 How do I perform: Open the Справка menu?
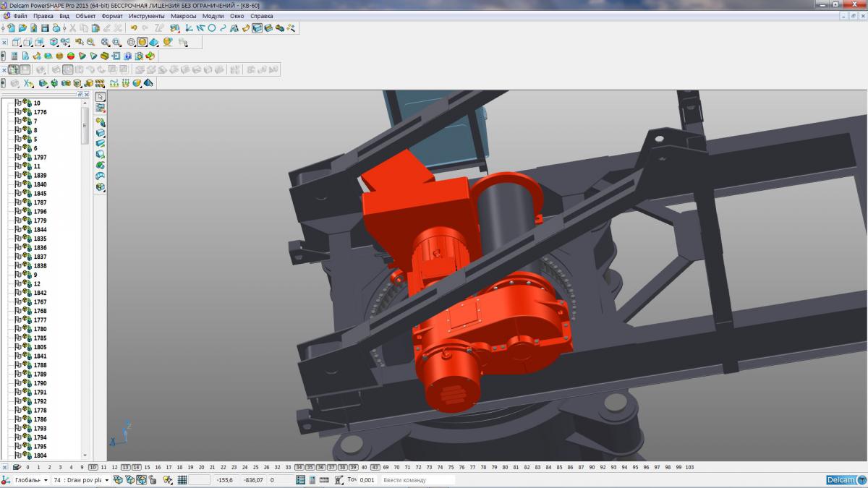(262, 16)
